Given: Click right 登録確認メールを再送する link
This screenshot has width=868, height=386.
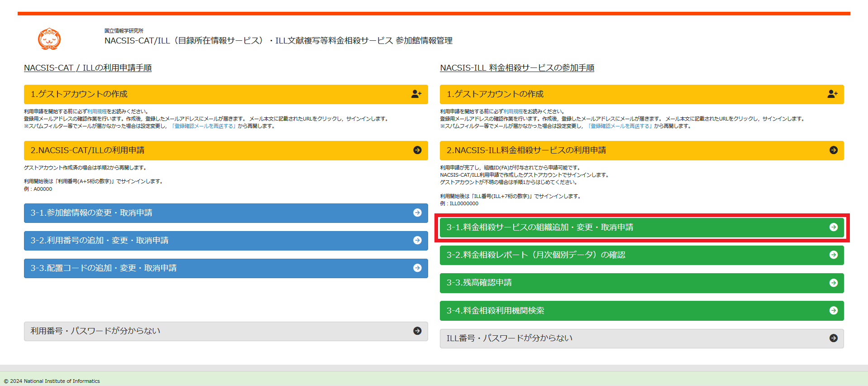Looking at the screenshot, I should pyautogui.click(x=620, y=126).
